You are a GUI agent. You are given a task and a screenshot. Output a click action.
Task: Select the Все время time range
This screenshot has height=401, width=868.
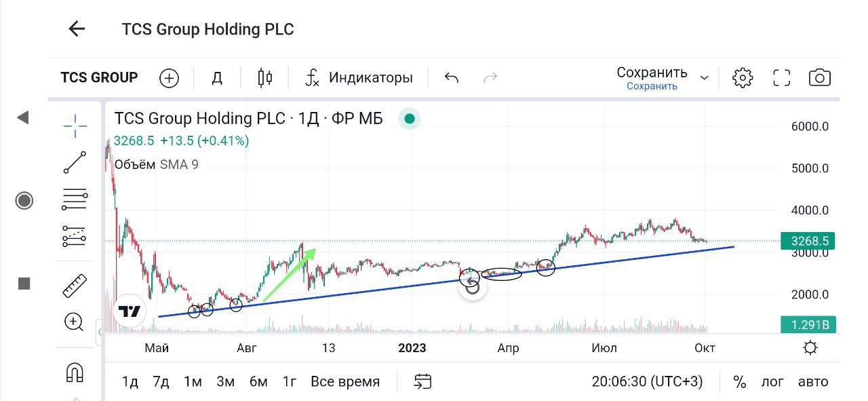pos(345,381)
